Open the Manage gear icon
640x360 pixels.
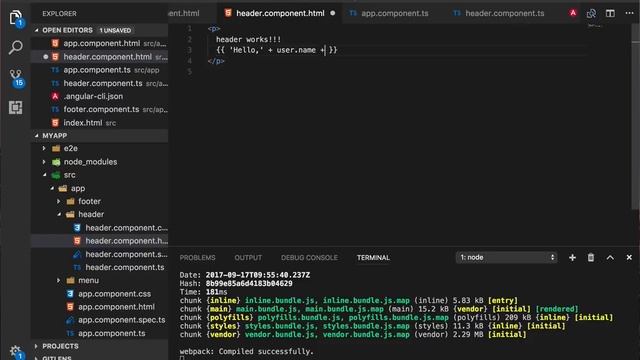(16, 351)
